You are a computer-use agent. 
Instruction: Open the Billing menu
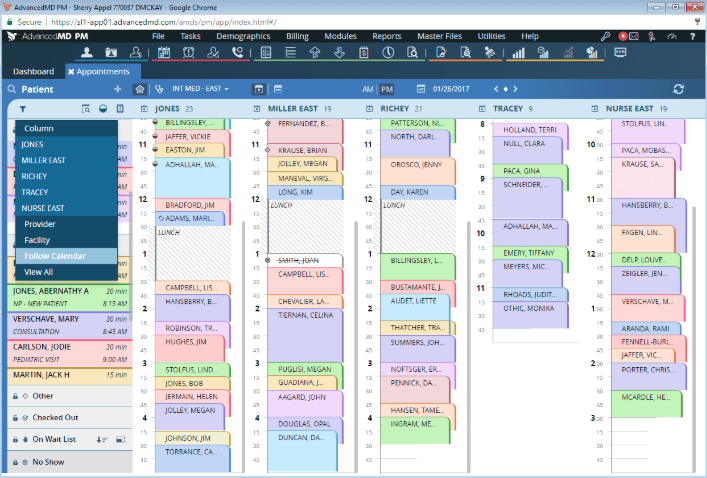point(297,36)
